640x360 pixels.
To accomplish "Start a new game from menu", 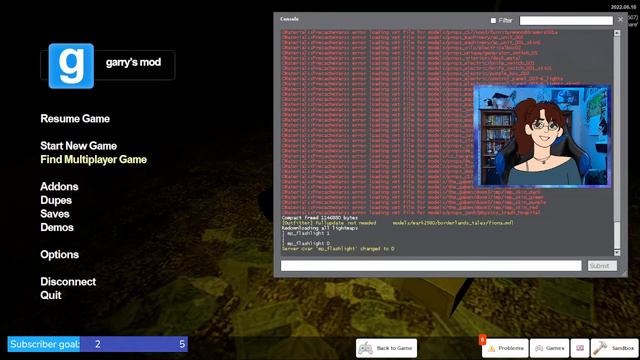I will tap(78, 146).
